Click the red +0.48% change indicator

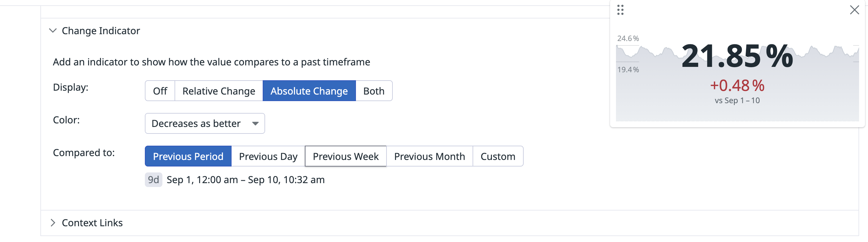click(x=737, y=85)
